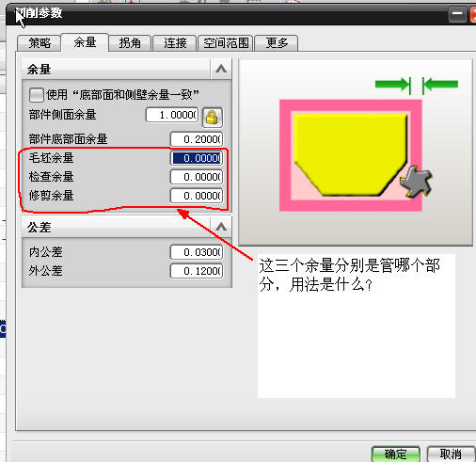The image size is (476, 462).
Task: Open the 空间范围 tab
Action: tap(226, 43)
